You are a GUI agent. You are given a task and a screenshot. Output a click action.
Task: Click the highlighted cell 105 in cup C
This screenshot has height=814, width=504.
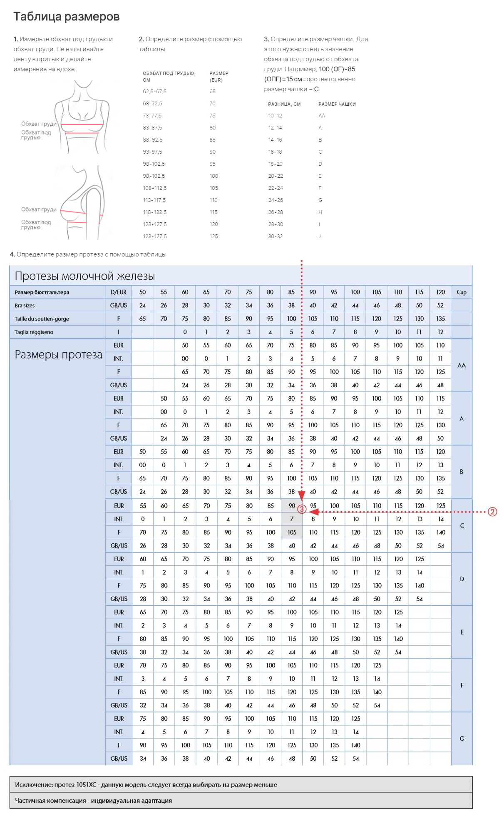pyautogui.click(x=292, y=532)
